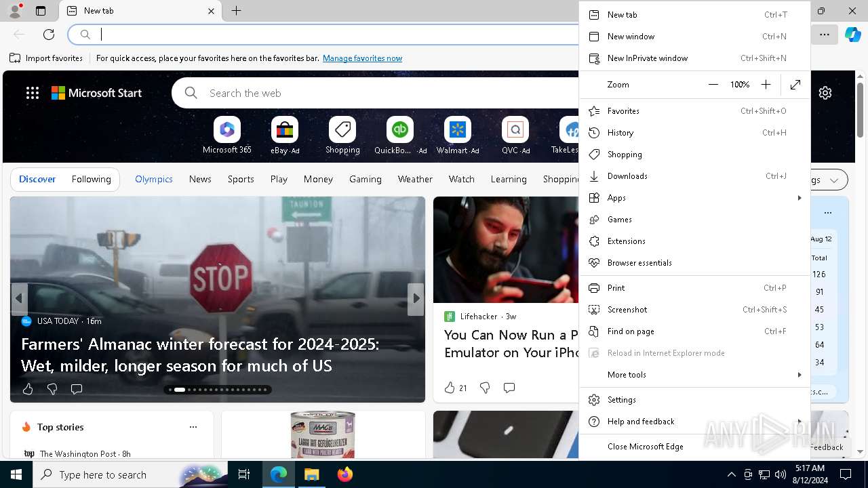Viewport: 868px width, 488px height.
Task: Open Browser essentials
Action: [694, 263]
